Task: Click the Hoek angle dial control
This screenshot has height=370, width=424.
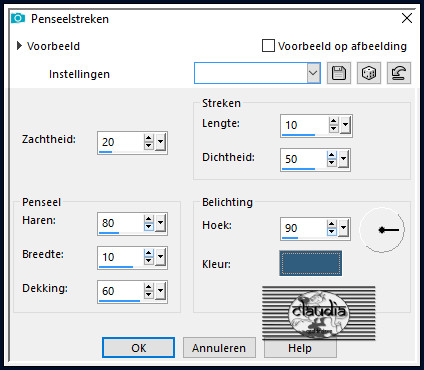Action: pyautogui.click(x=382, y=230)
